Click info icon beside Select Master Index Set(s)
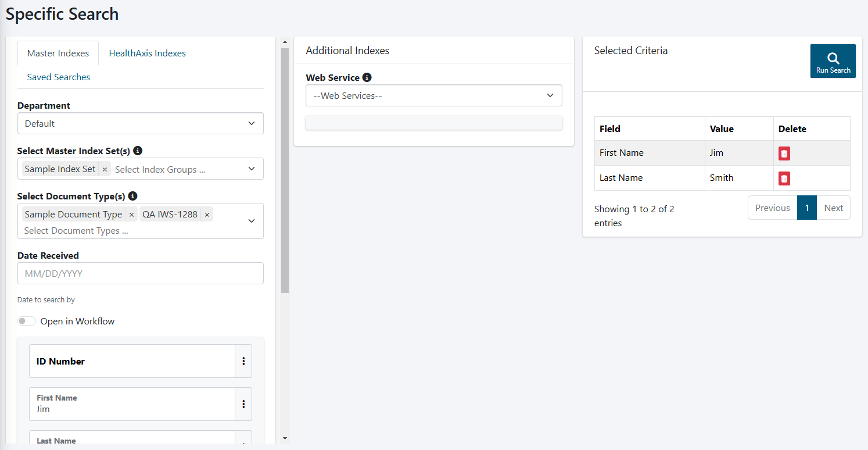The image size is (868, 450). click(x=138, y=151)
